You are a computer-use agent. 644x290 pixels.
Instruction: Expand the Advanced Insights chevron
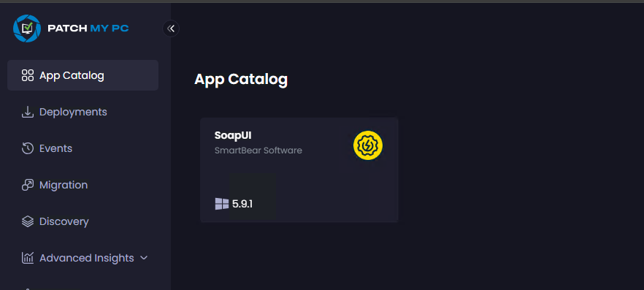(x=144, y=258)
